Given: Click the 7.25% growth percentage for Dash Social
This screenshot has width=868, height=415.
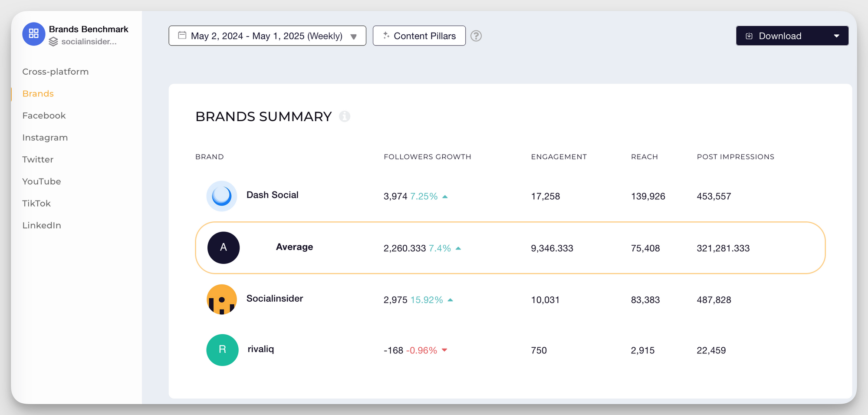Looking at the screenshot, I should coord(424,196).
